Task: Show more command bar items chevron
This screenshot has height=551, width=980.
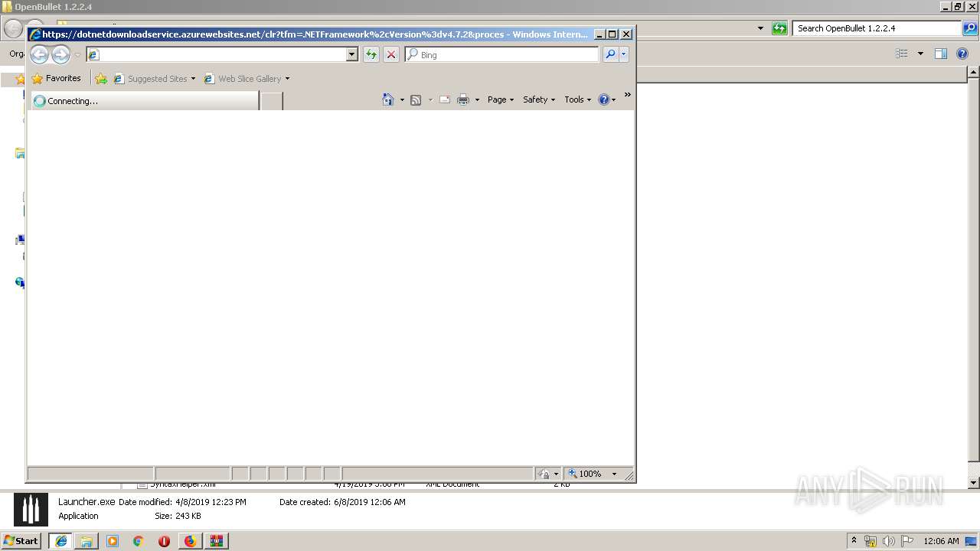Action: (x=627, y=95)
